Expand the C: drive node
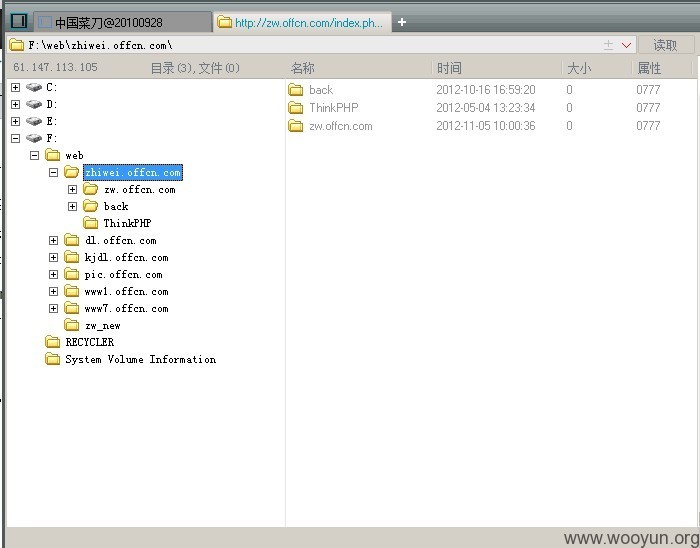This screenshot has width=700, height=548. click(16, 87)
